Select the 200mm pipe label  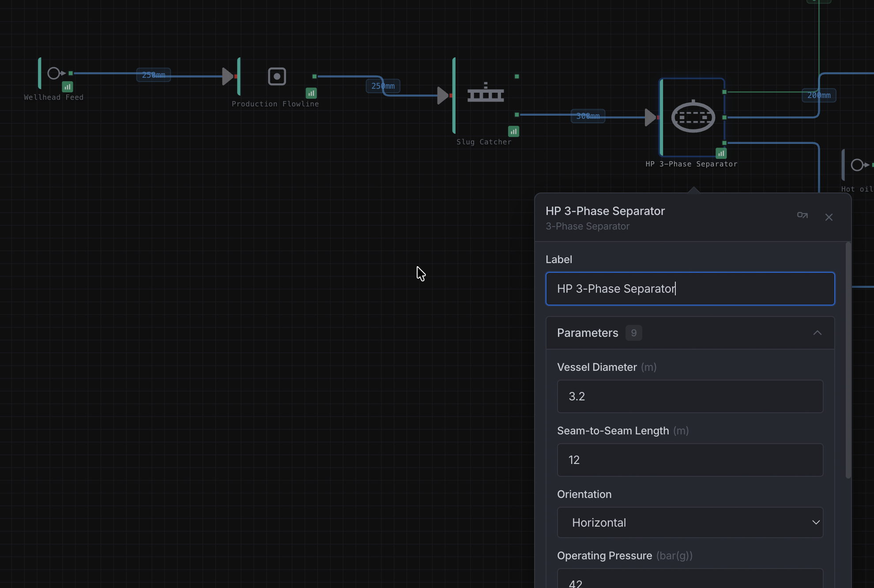[x=819, y=95]
